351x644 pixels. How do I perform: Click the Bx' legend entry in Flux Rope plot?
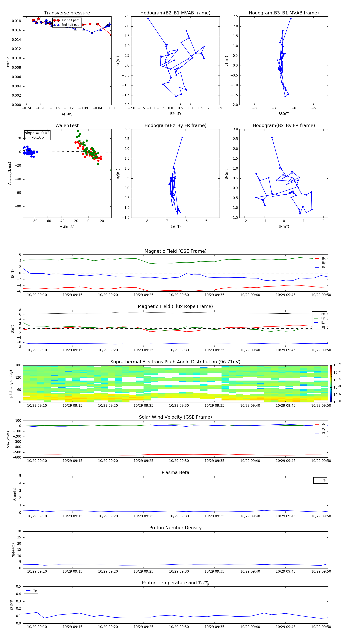click(320, 314)
